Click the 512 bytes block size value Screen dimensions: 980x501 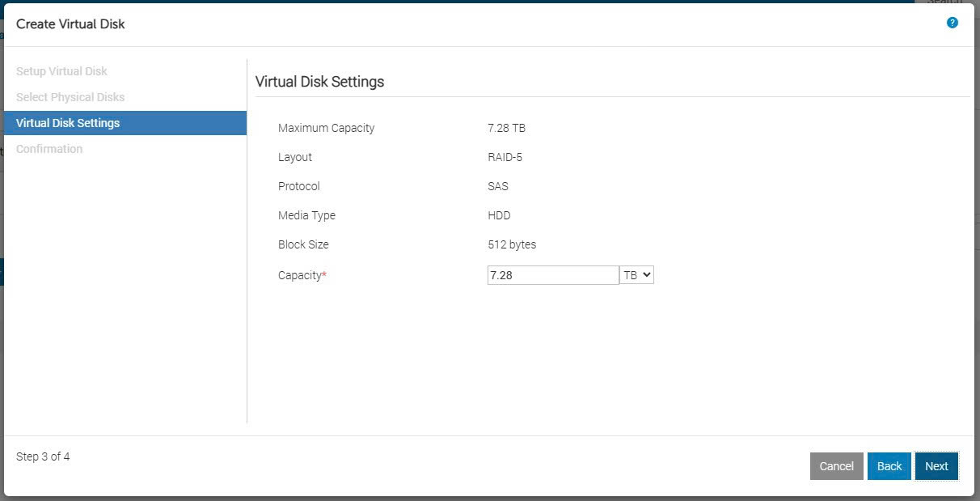coord(512,244)
